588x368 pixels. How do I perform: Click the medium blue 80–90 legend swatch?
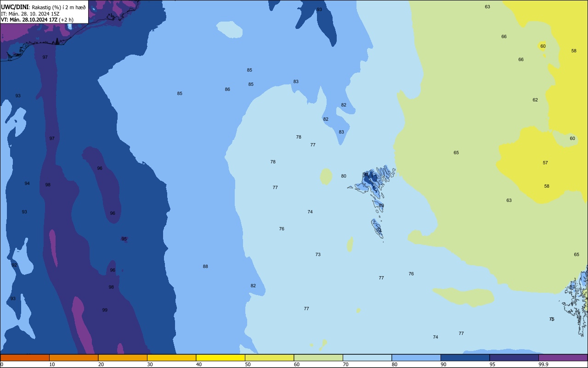416,357
